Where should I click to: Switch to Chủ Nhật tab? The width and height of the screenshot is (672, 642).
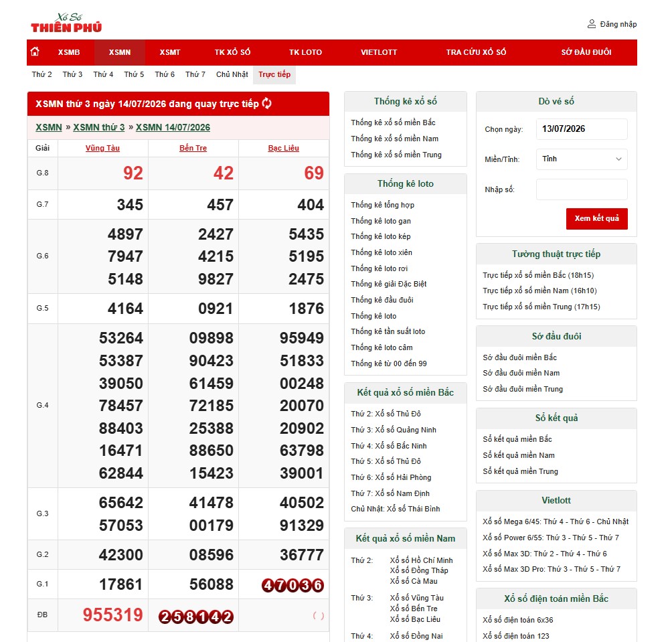(x=232, y=74)
